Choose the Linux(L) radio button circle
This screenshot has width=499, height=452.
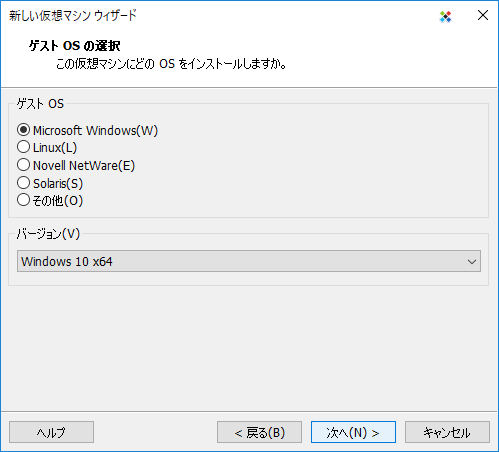[x=24, y=147]
